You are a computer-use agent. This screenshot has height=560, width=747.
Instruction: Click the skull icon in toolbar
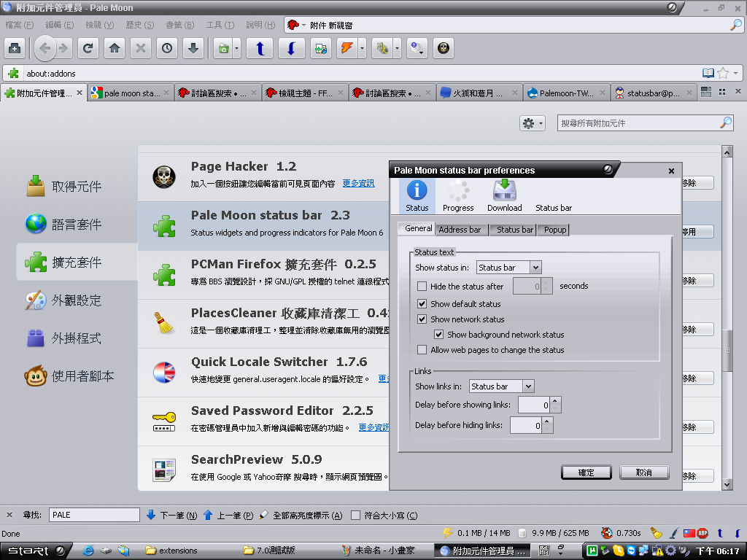tap(443, 49)
